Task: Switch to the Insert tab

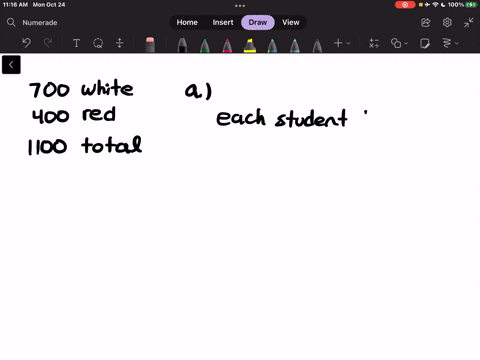Action: (223, 22)
